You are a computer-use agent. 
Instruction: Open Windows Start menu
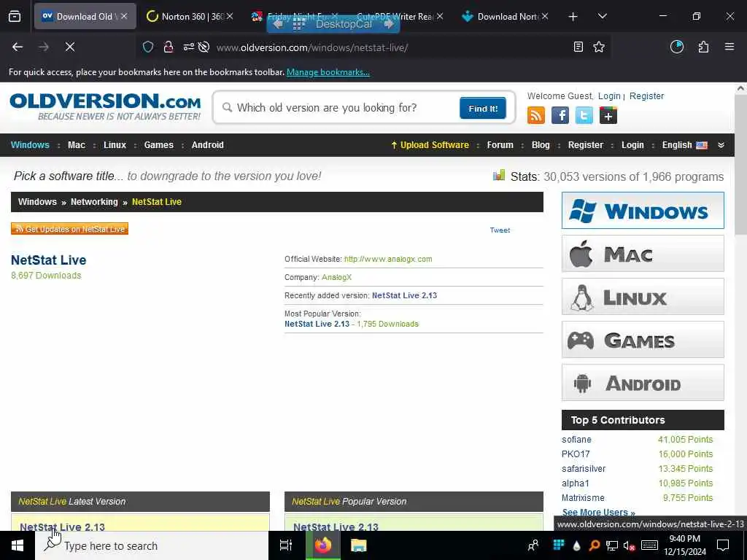18,545
